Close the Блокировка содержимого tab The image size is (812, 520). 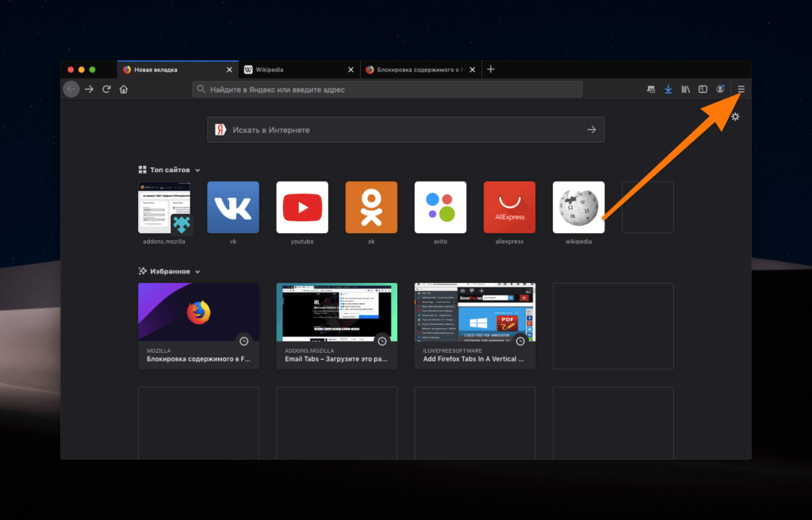click(x=473, y=70)
